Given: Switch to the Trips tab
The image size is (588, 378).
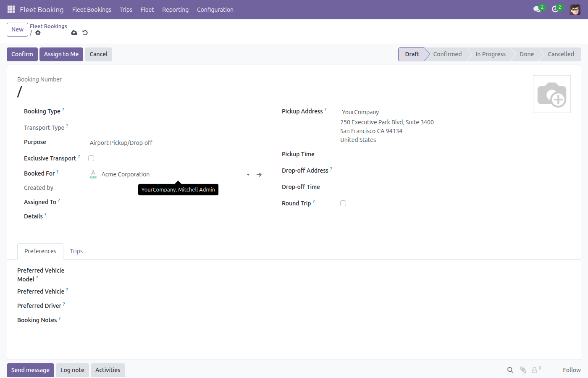Looking at the screenshot, I should pyautogui.click(x=76, y=251).
